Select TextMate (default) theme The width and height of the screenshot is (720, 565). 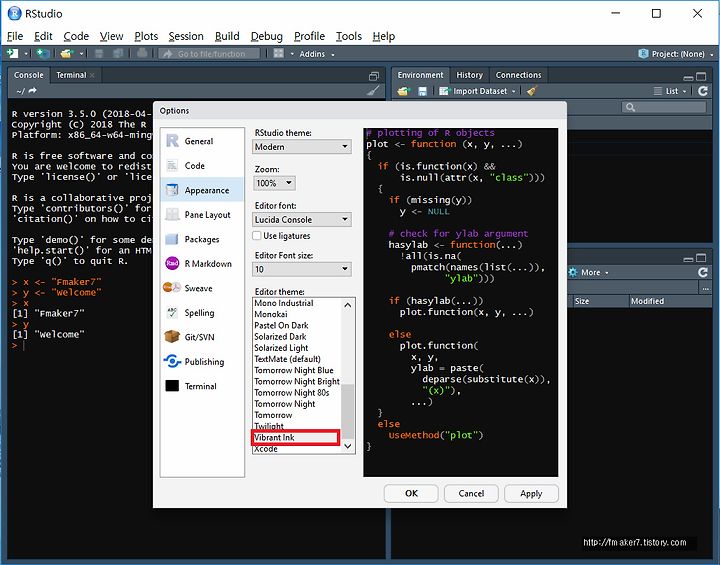[x=297, y=359]
